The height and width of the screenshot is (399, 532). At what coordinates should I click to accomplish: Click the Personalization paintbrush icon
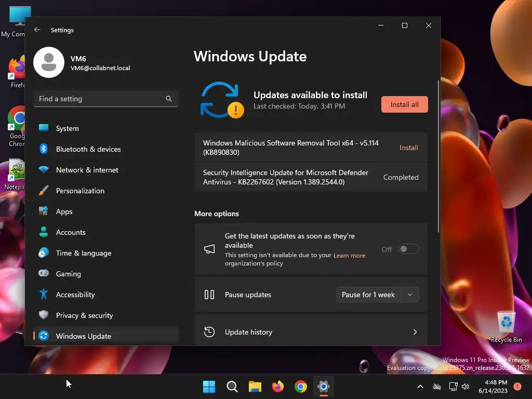pyautogui.click(x=44, y=190)
